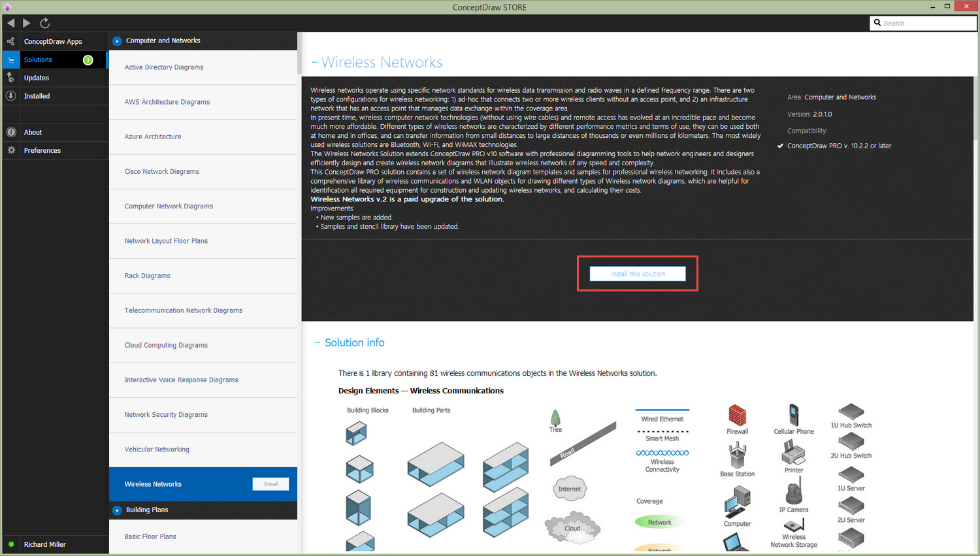Image resolution: width=980 pixels, height=556 pixels.
Task: Click the Smart Mesh dashed line sample
Action: [x=662, y=431]
